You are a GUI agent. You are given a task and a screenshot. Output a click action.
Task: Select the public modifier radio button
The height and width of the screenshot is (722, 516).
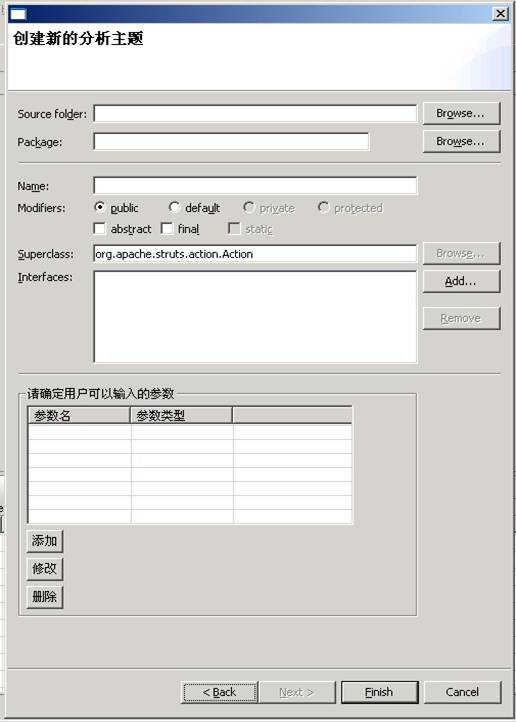(x=99, y=207)
